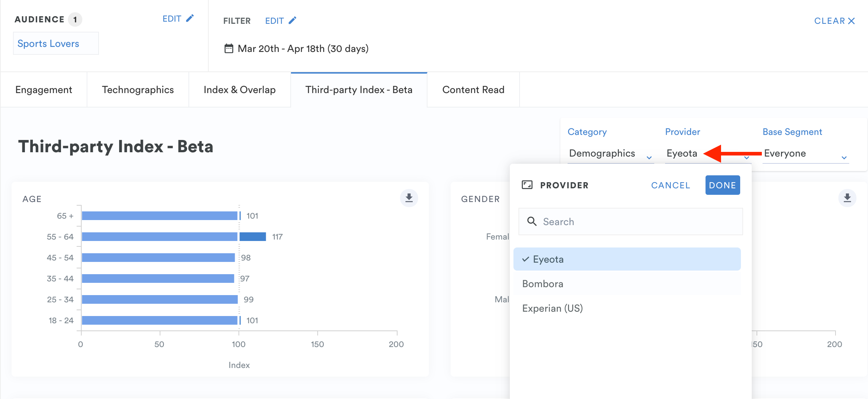Click the X icon next to CLEAR
Viewport: 868px width, 399px height.
[x=851, y=21]
